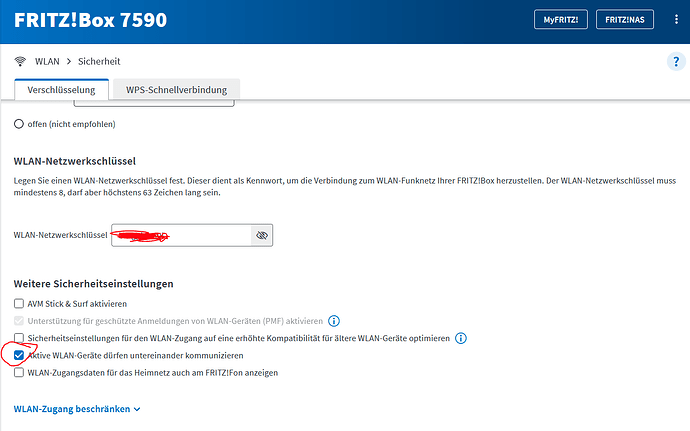
Task: Show info for PMF support option
Action: (x=334, y=321)
